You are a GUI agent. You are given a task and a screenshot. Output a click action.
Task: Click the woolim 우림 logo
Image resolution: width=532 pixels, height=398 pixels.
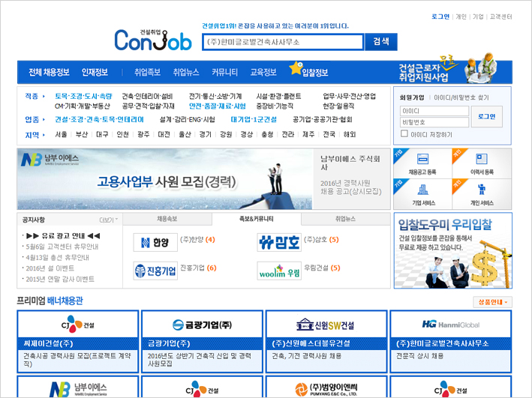pyautogui.click(x=279, y=271)
